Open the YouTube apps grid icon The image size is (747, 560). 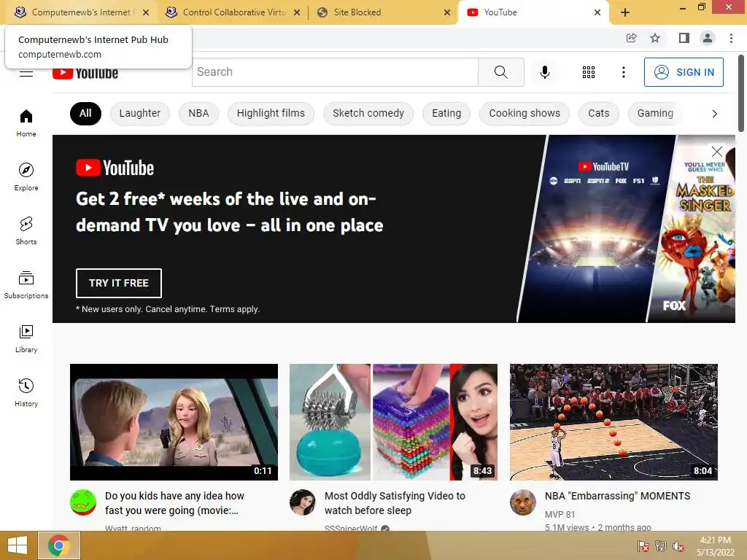coord(589,72)
